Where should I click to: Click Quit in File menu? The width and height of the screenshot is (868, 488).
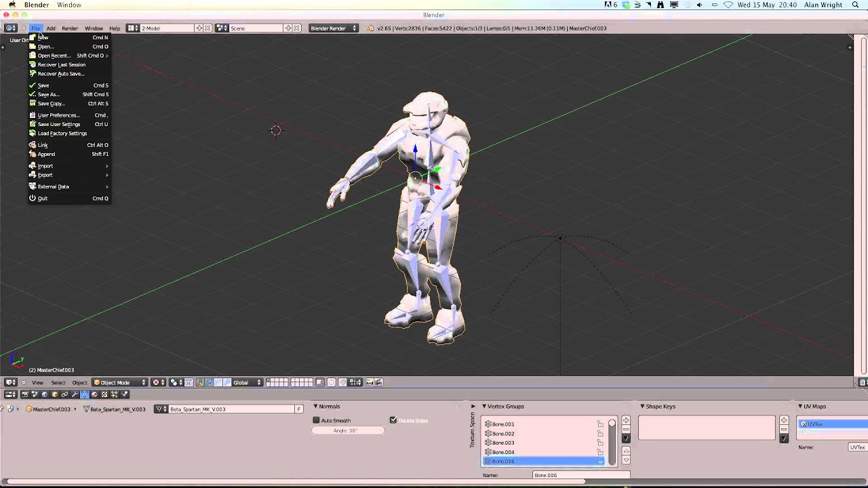click(69, 199)
